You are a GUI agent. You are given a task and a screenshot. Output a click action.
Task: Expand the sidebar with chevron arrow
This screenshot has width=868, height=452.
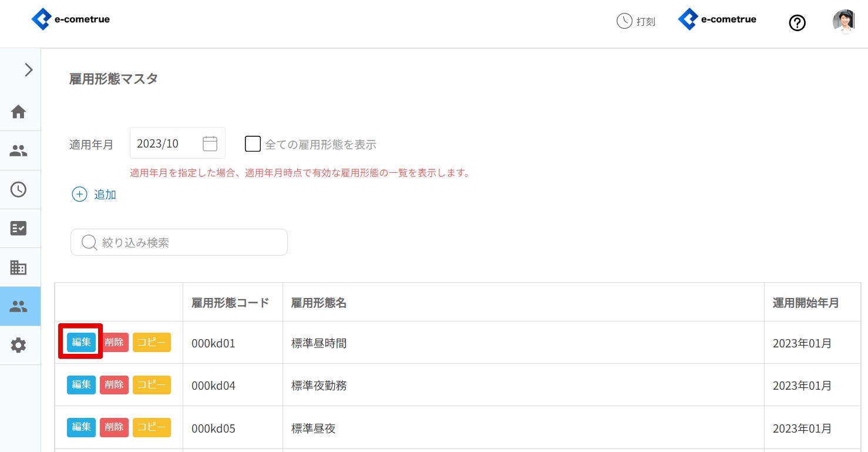point(28,70)
